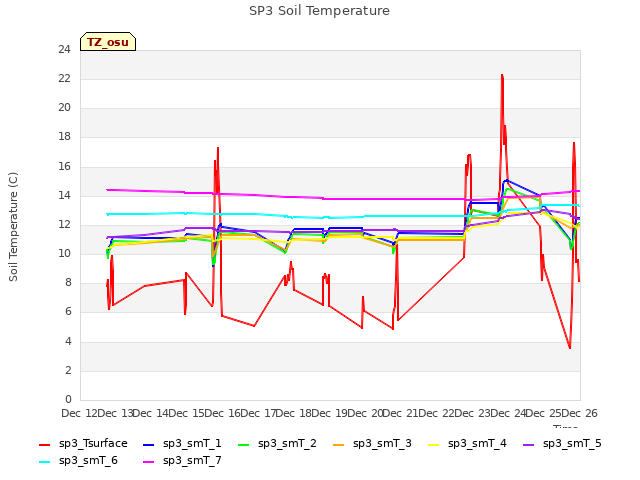This screenshot has width=640, height=480.
Task: Click the blue sp3_smT_1 legend color marker
Action: tap(149, 444)
